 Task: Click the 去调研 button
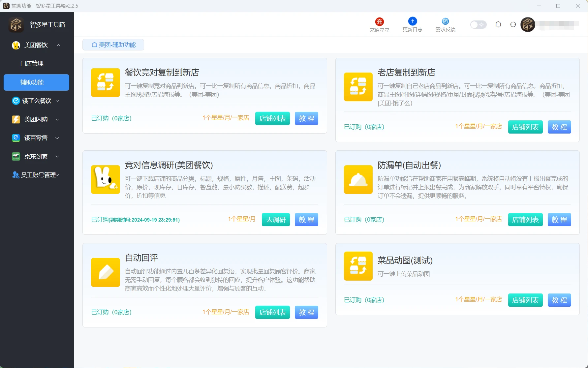276,220
